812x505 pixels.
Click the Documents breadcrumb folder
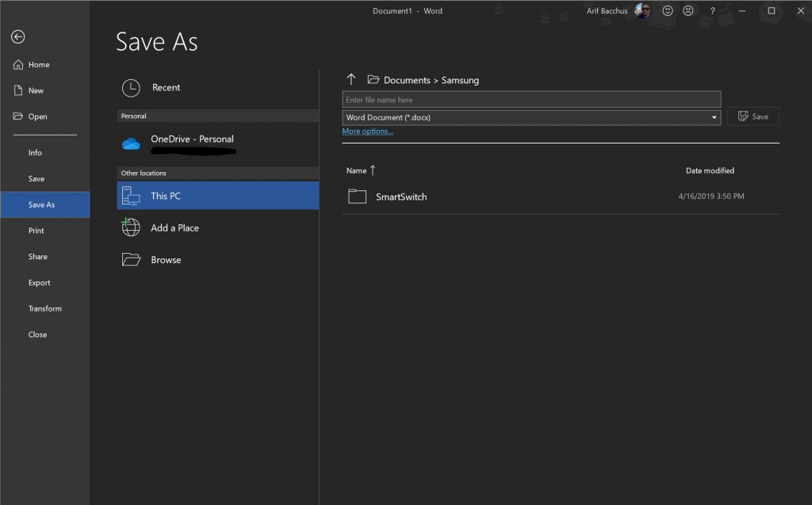(x=406, y=80)
